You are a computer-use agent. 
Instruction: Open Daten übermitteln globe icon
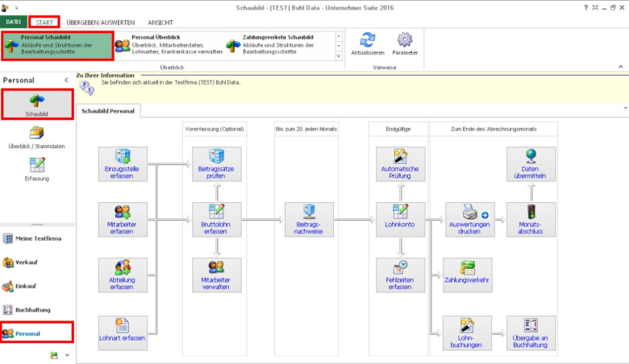pyautogui.click(x=531, y=164)
